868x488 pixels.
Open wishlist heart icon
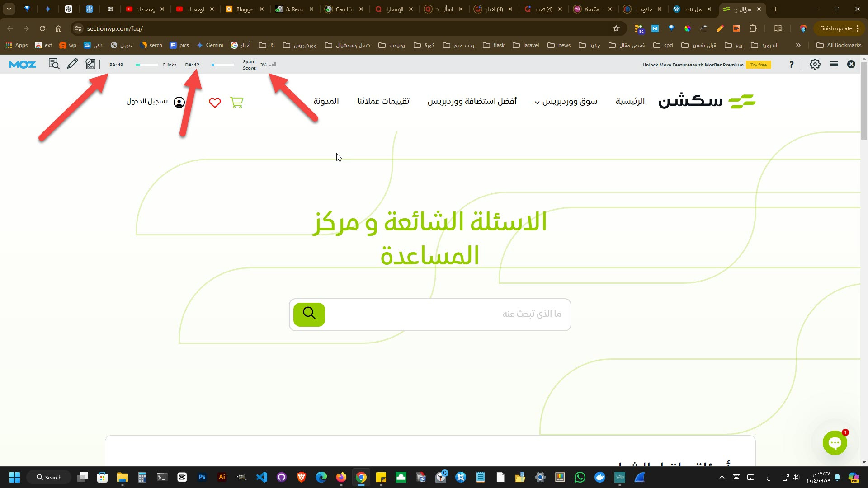(215, 103)
